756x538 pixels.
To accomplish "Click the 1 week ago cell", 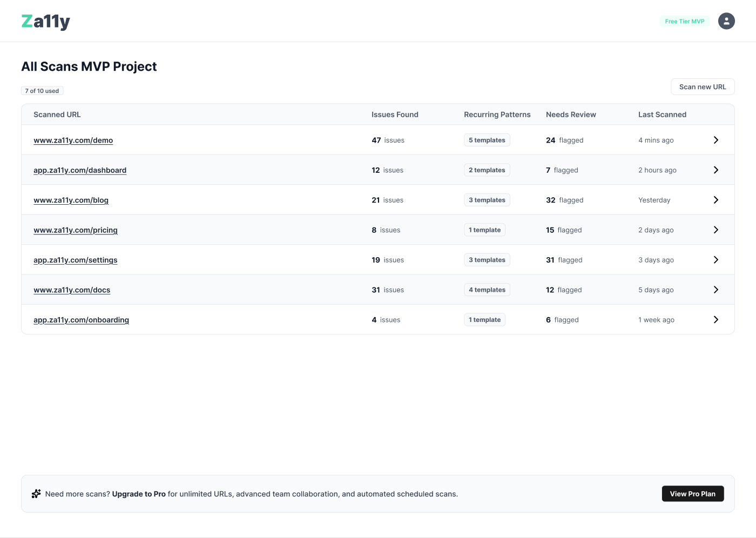I will (657, 320).
